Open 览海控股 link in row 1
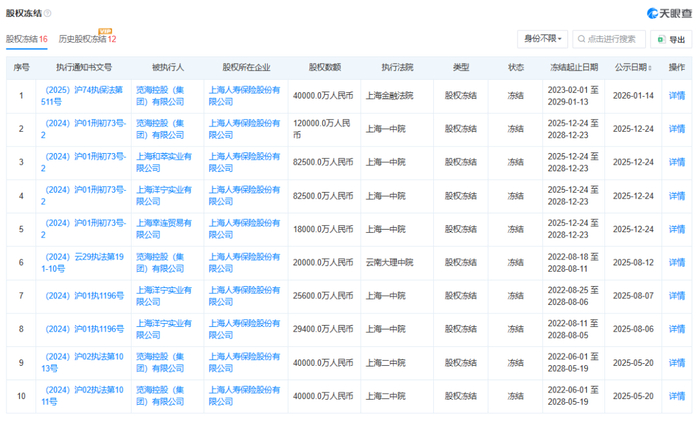700x421 pixels. (160, 96)
